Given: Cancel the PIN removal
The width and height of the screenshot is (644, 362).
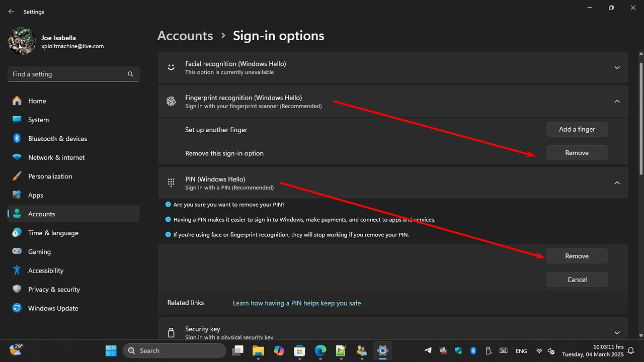Looking at the screenshot, I should 577,280.
